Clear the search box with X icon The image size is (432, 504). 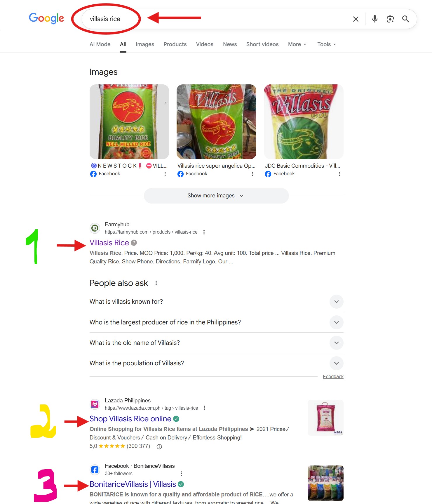point(356,19)
